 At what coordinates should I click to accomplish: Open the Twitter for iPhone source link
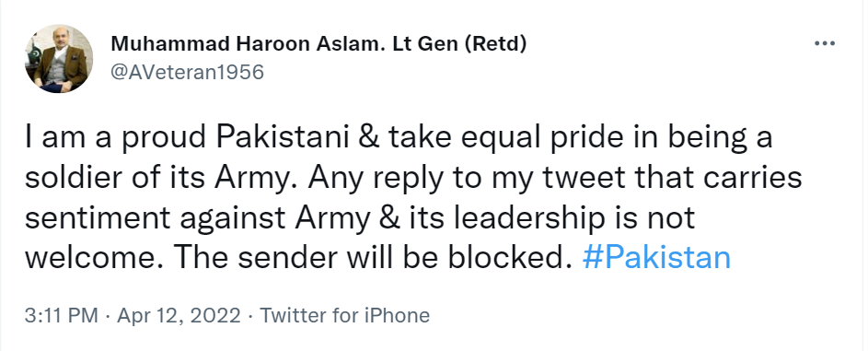click(345, 316)
